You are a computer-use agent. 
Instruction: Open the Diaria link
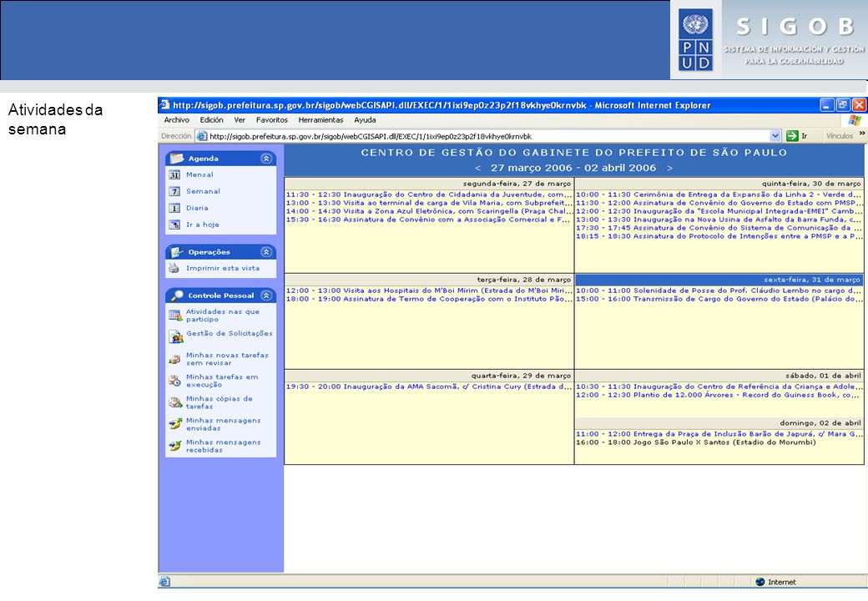pos(197,208)
